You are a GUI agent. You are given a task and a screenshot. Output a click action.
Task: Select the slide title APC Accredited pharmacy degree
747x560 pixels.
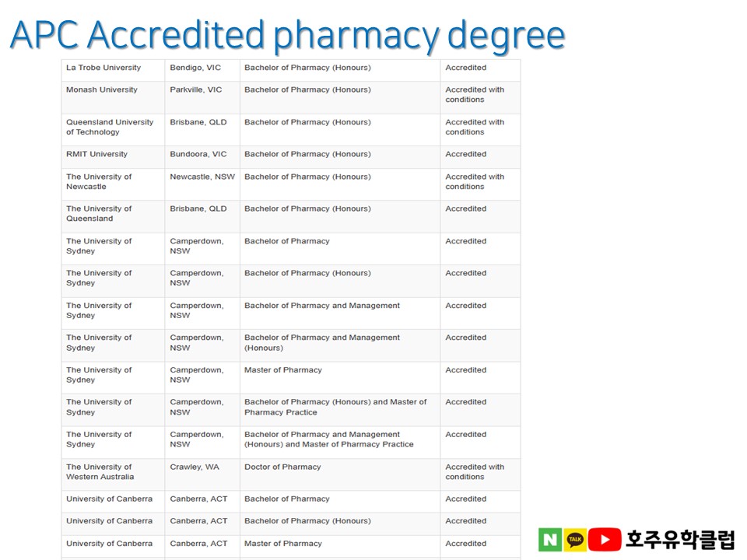pyautogui.click(x=287, y=35)
